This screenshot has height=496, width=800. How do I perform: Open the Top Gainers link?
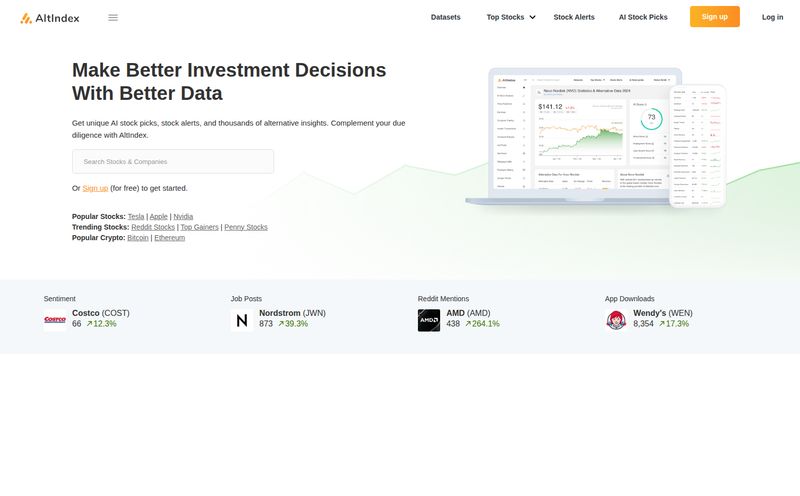pos(199,227)
